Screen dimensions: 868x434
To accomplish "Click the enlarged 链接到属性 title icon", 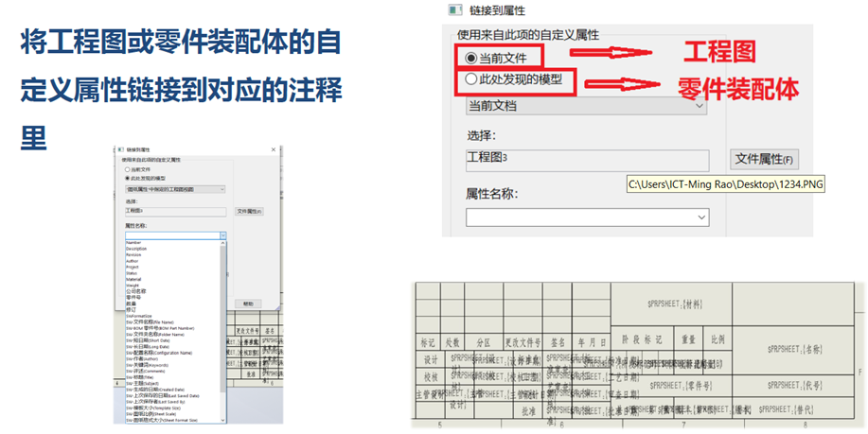I will pos(455,10).
